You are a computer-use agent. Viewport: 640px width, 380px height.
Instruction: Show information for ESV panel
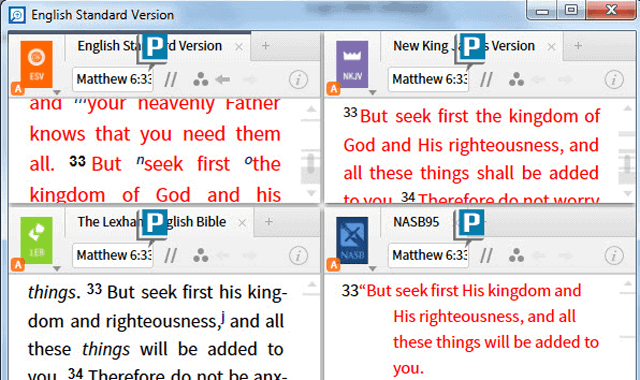point(298,80)
